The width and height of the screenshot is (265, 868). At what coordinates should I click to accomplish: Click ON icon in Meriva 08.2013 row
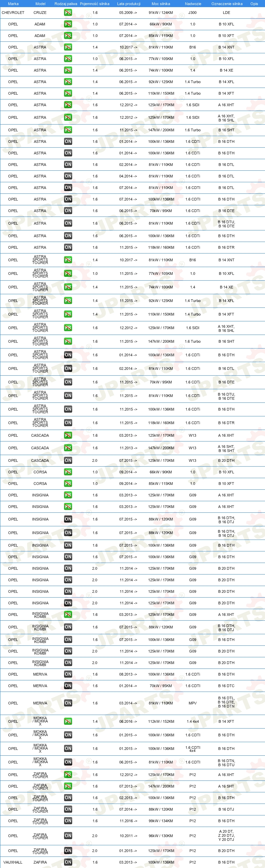(x=68, y=674)
